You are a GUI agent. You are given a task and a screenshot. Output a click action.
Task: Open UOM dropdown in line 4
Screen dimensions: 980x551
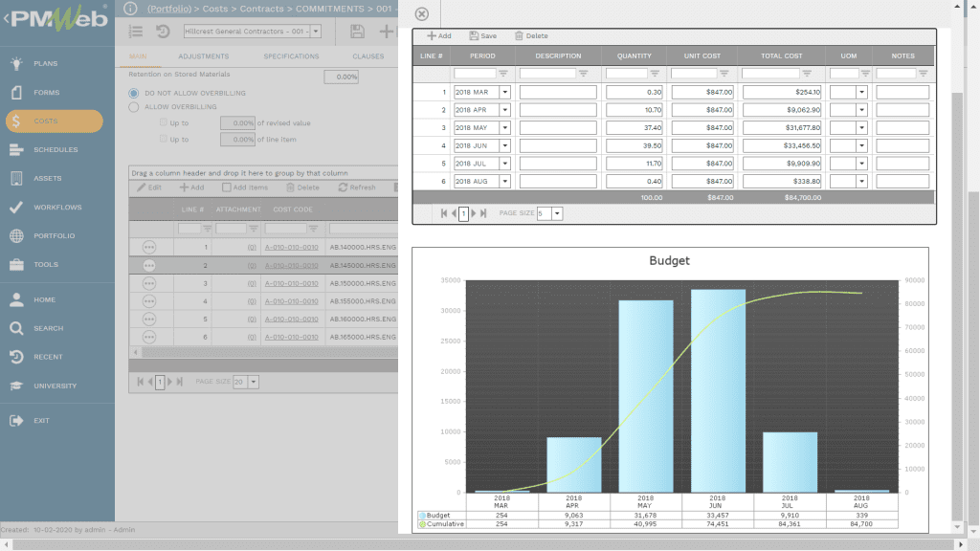coord(862,145)
